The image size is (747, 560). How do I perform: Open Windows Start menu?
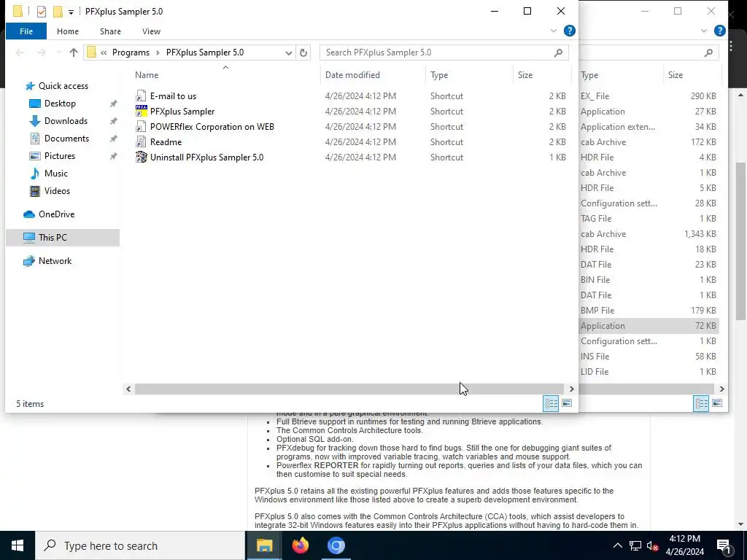pos(18,545)
